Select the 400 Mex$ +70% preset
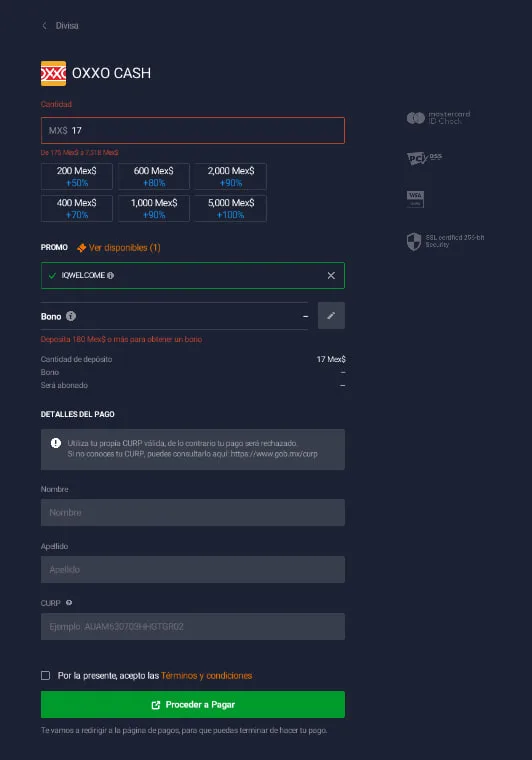 click(77, 208)
